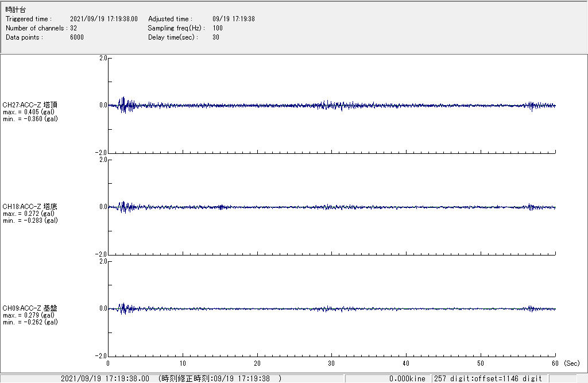Click the 時計台 title in the header
This screenshot has height=383, width=588.
16,10
